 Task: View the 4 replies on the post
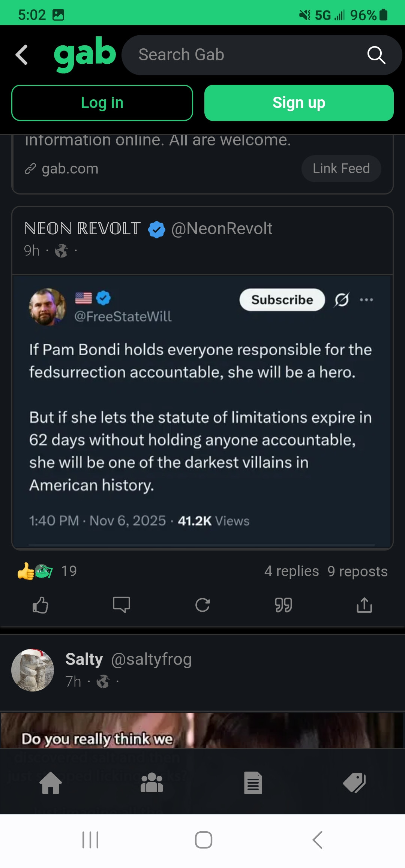pos(291,571)
